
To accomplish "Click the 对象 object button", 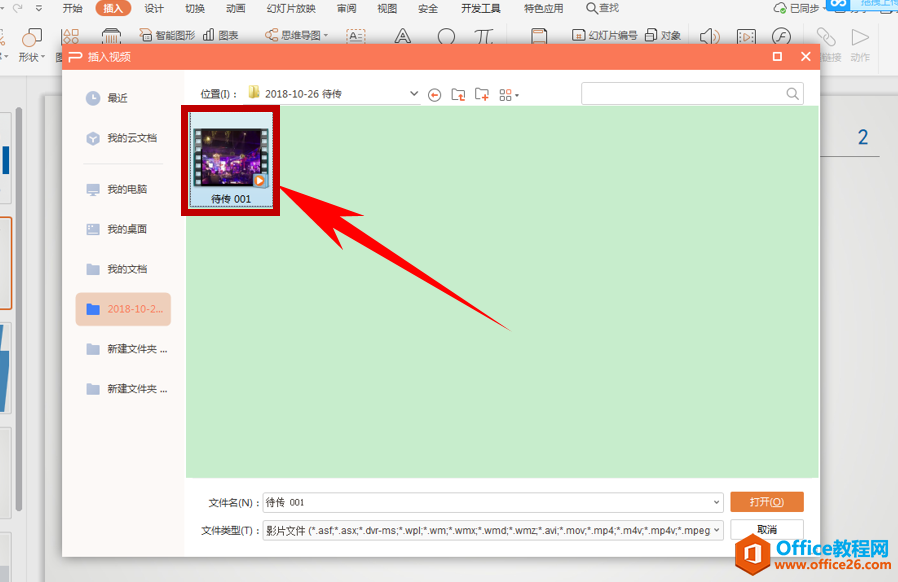I will coord(663,36).
